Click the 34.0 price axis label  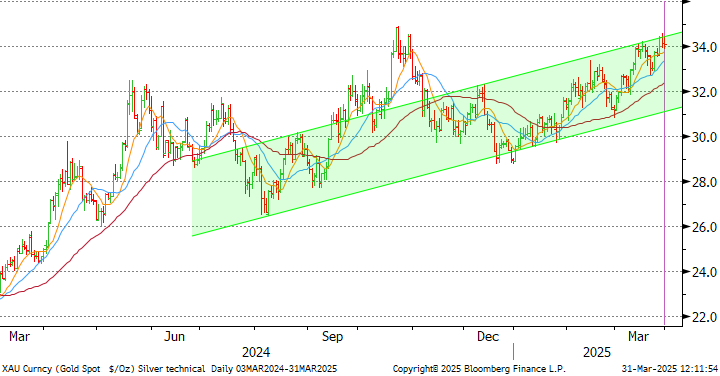click(704, 47)
